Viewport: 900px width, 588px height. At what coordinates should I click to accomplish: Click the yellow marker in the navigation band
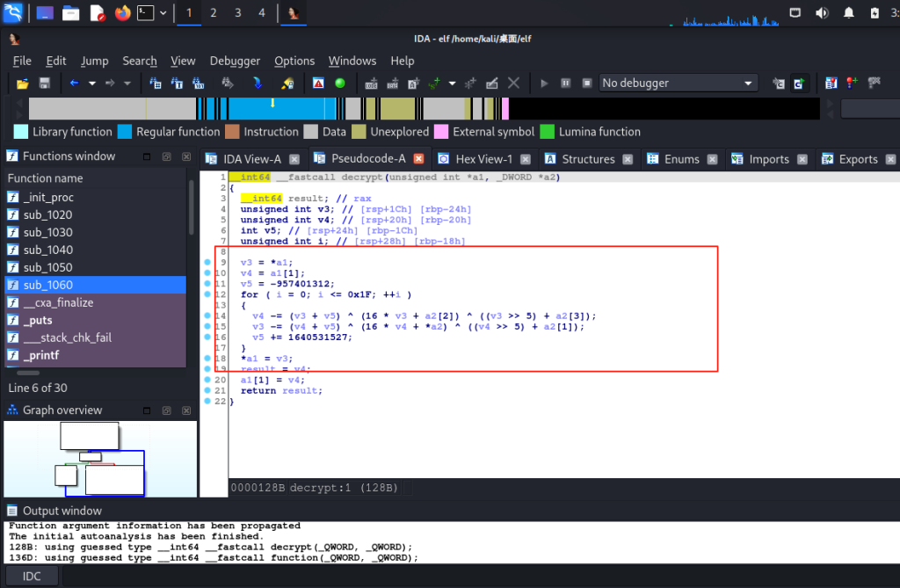272,104
